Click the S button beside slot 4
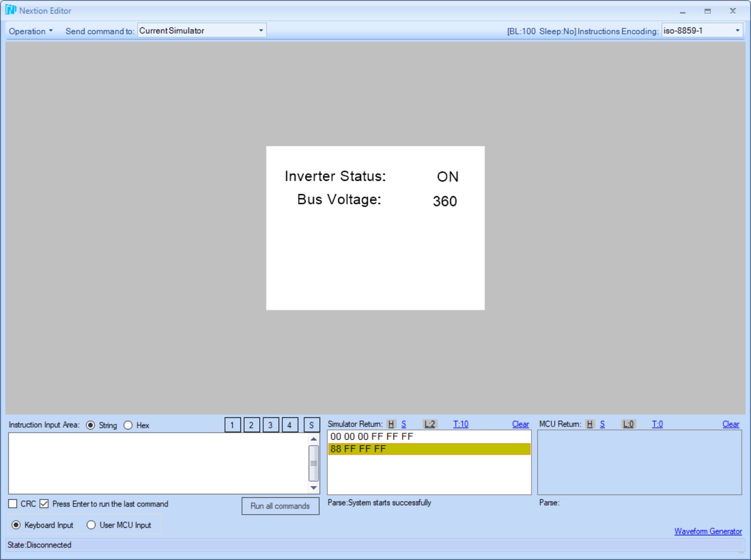 311,425
